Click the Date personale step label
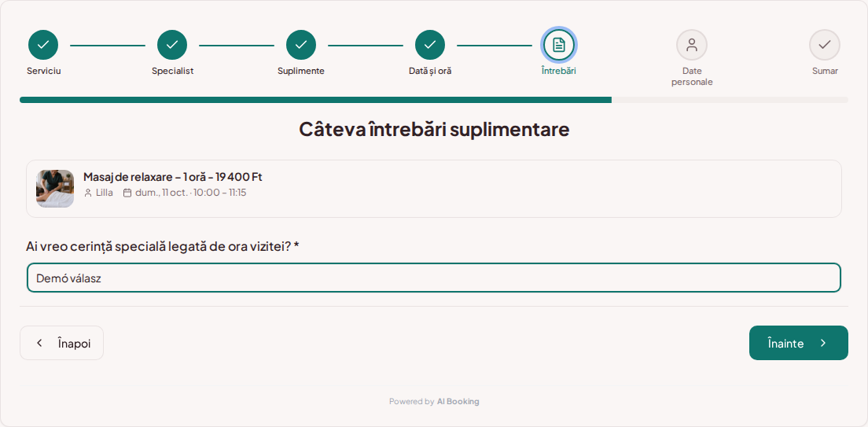868x427 pixels. pyautogui.click(x=692, y=76)
